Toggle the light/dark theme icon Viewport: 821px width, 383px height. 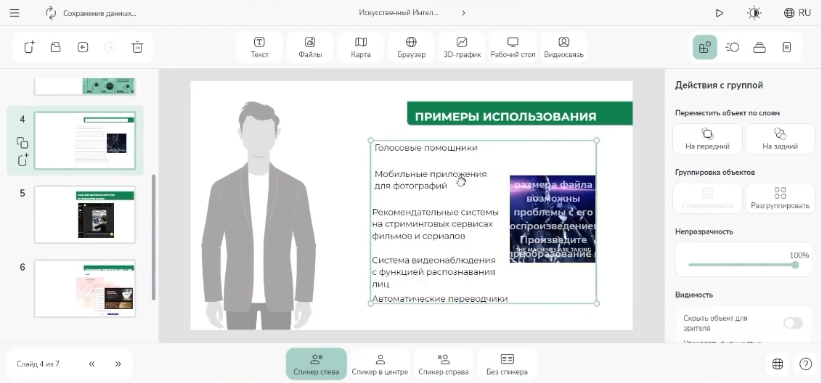[754, 13]
